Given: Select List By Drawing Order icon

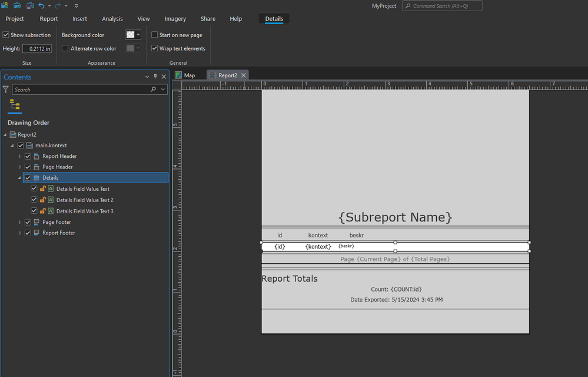Looking at the screenshot, I should (15, 105).
